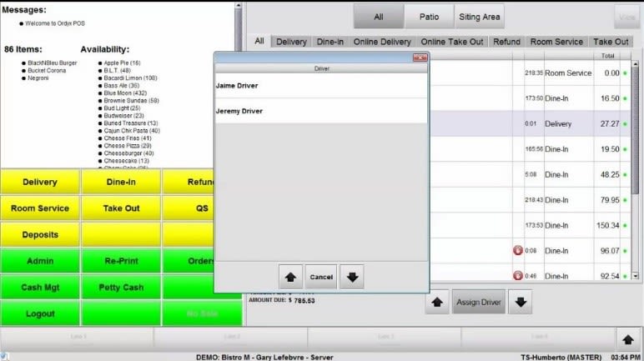Click the red icon on the 92.54 order row
The height and width of the screenshot is (361, 644).
[518, 275]
